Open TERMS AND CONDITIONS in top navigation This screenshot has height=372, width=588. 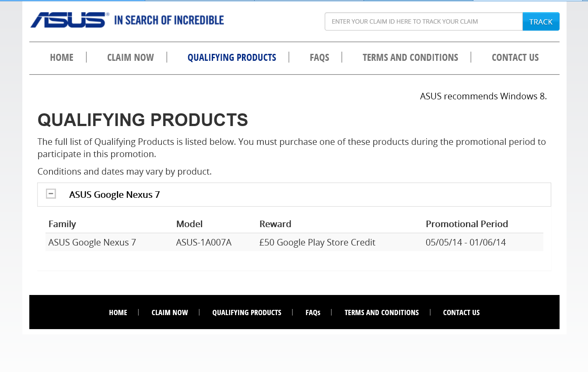[410, 57]
